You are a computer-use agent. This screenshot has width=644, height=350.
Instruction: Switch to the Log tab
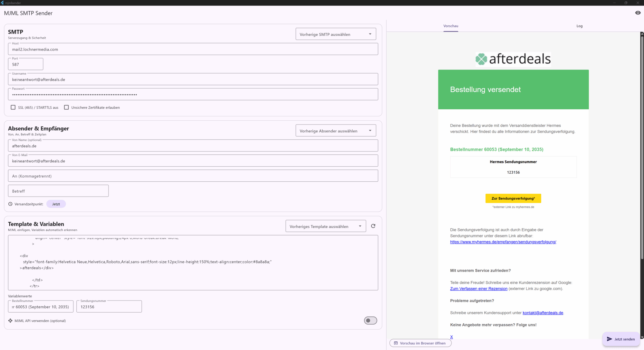coord(579,26)
